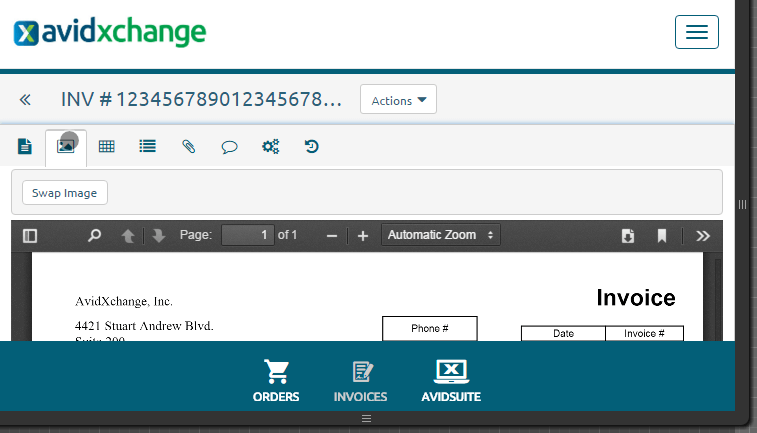Go back using the double-chevron arrow
Viewport: 757px width, 433px height.
[x=25, y=100]
